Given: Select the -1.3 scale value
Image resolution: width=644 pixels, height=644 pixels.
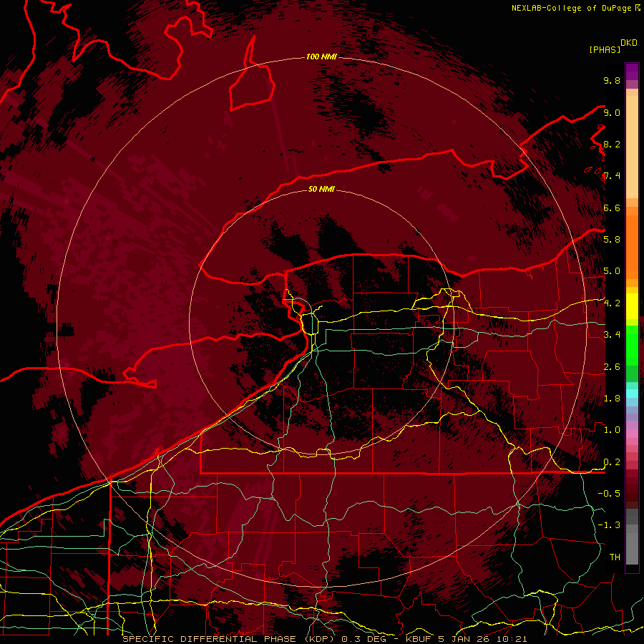Looking at the screenshot, I should pos(609,525).
